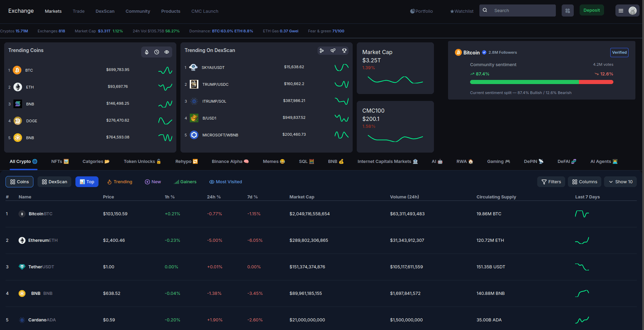Click the CMC100 card chart
The height and width of the screenshot is (330, 644).
click(x=395, y=138)
